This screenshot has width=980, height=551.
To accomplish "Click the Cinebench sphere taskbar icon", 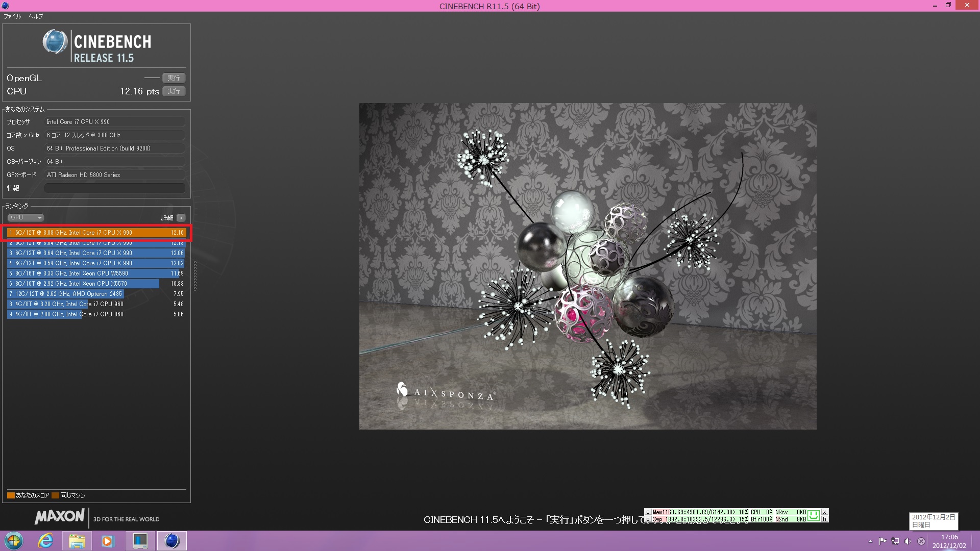I will 171,541.
